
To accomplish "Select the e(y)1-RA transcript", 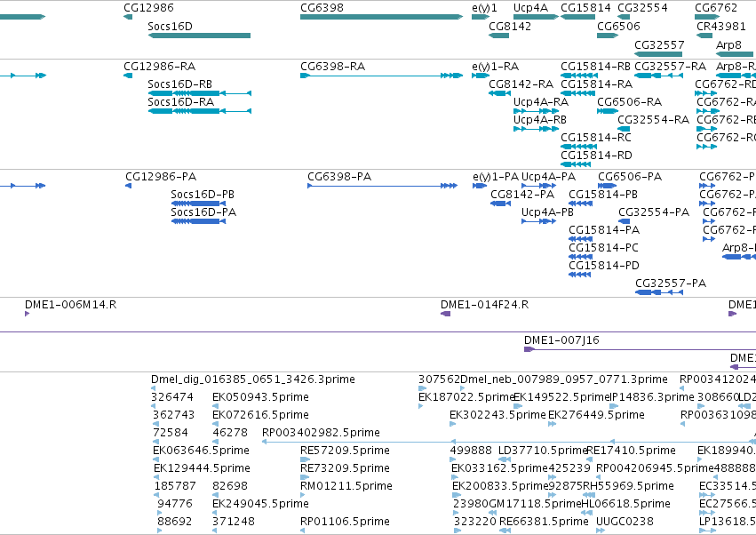I will coord(481,76).
